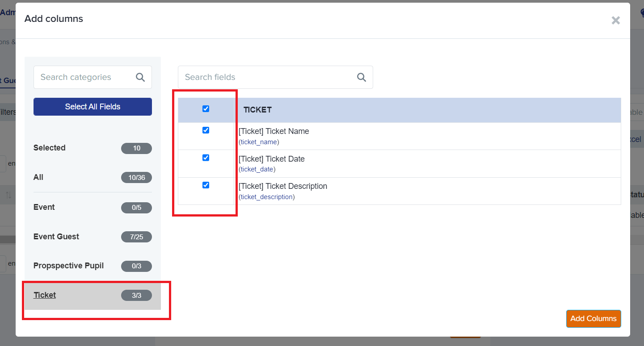Screen dimensions: 644x346
Task: Uncheck the Ticket Date checkbox
Action: [206, 157]
